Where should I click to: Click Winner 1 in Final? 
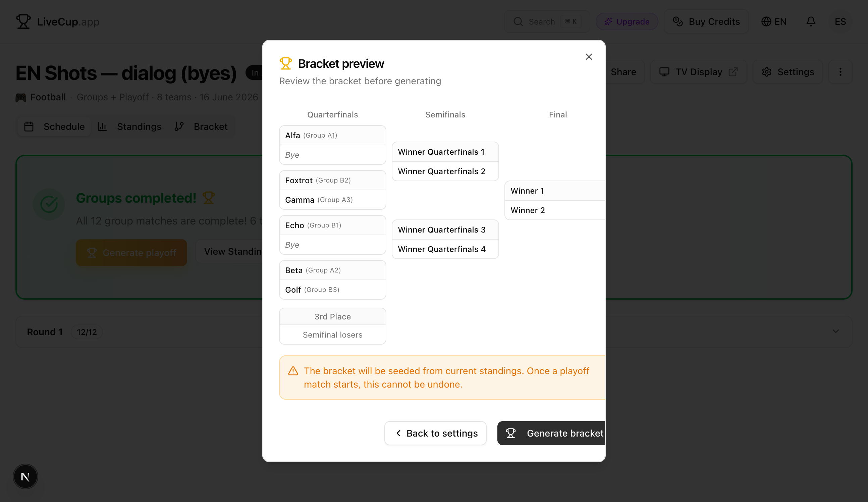click(x=555, y=191)
